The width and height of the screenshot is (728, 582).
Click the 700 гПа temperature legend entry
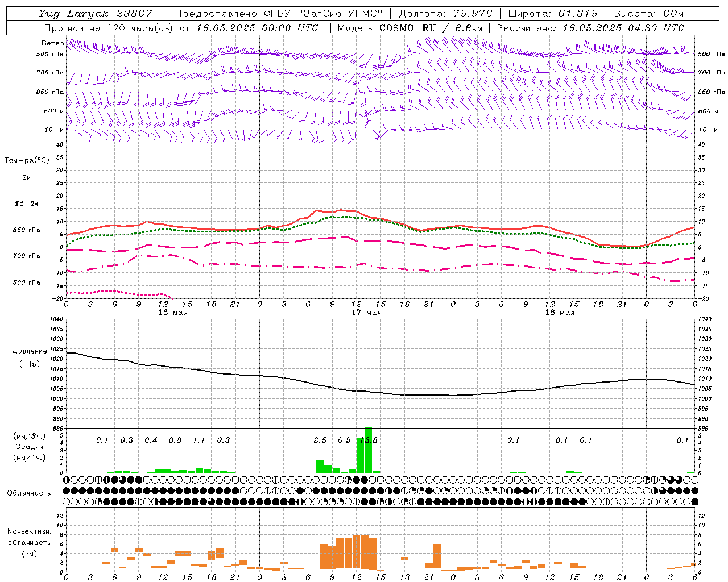tap(26, 256)
